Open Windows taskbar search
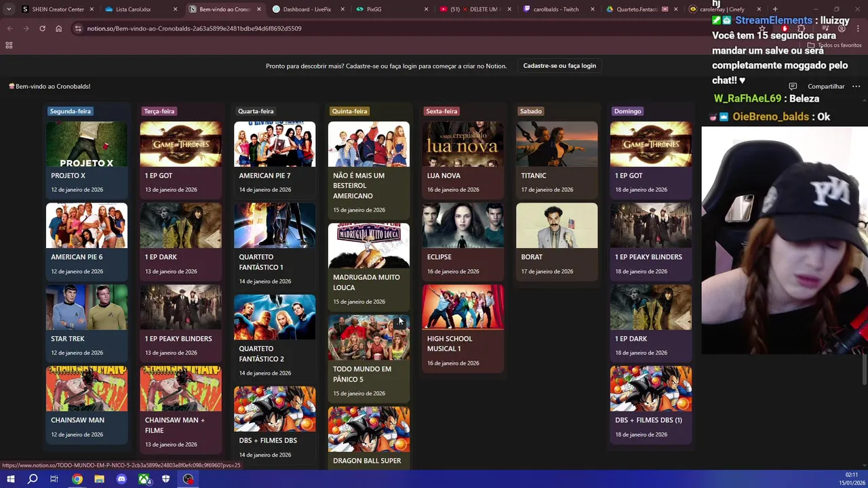 click(x=33, y=479)
